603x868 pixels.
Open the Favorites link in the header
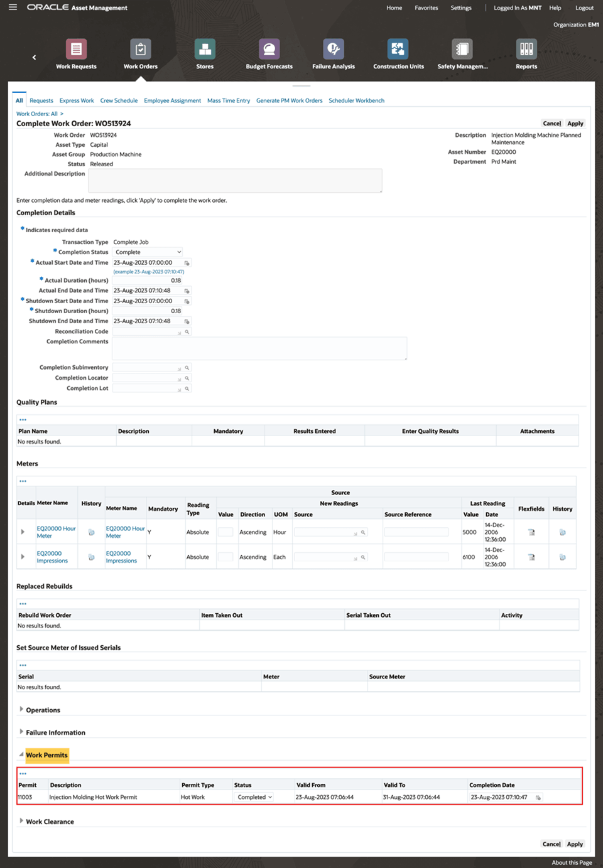[x=426, y=8]
